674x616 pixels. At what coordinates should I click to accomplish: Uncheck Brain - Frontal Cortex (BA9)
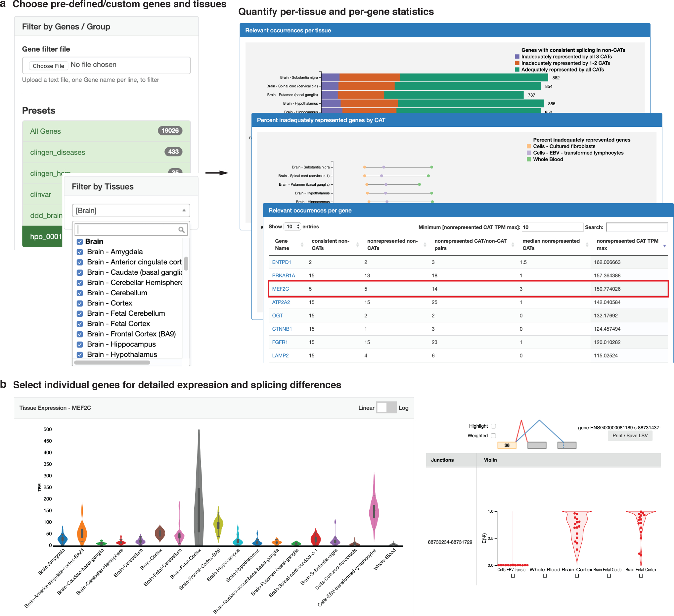tap(79, 334)
